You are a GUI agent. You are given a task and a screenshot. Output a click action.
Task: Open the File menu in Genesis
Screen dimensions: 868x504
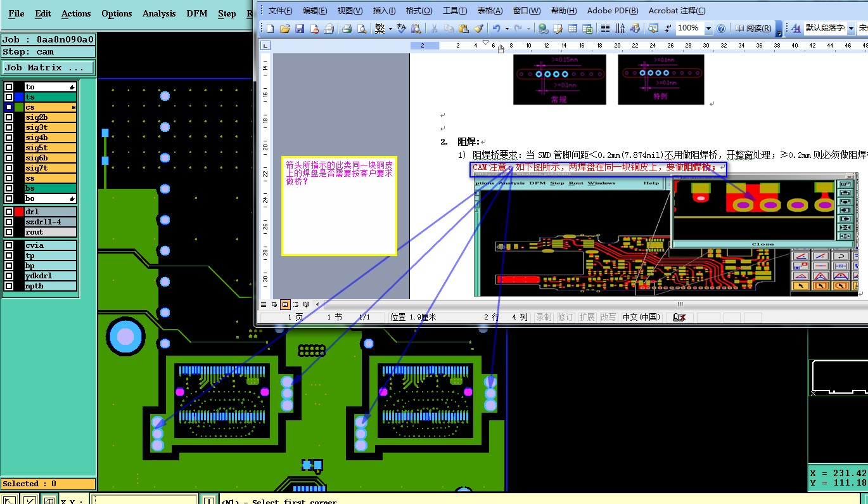coord(16,13)
